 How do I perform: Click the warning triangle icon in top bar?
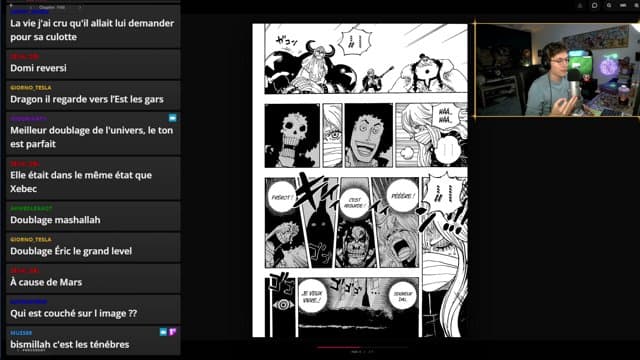click(x=580, y=6)
